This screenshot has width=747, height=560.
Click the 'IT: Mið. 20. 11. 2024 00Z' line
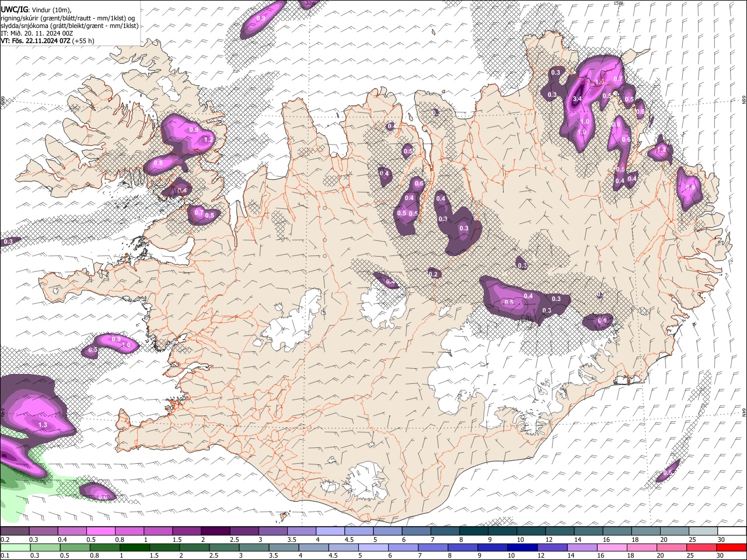[37, 33]
